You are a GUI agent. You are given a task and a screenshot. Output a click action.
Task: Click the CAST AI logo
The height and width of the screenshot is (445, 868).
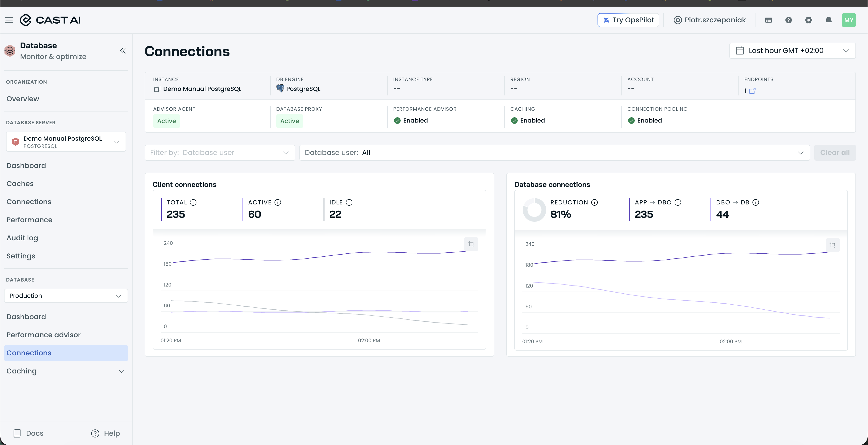coord(50,20)
